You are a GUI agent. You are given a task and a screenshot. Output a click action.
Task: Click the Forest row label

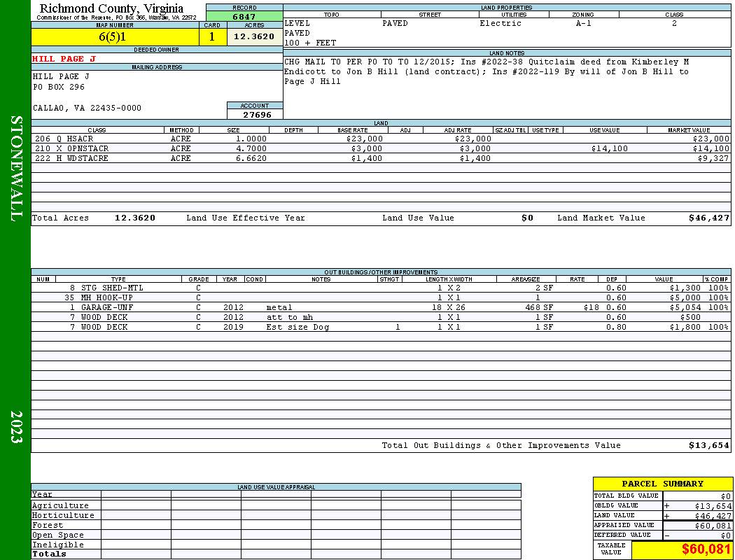click(x=48, y=525)
